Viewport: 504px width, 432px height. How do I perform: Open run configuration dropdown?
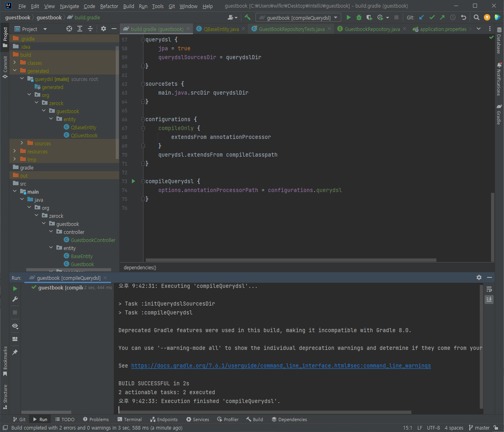pyautogui.click(x=299, y=18)
